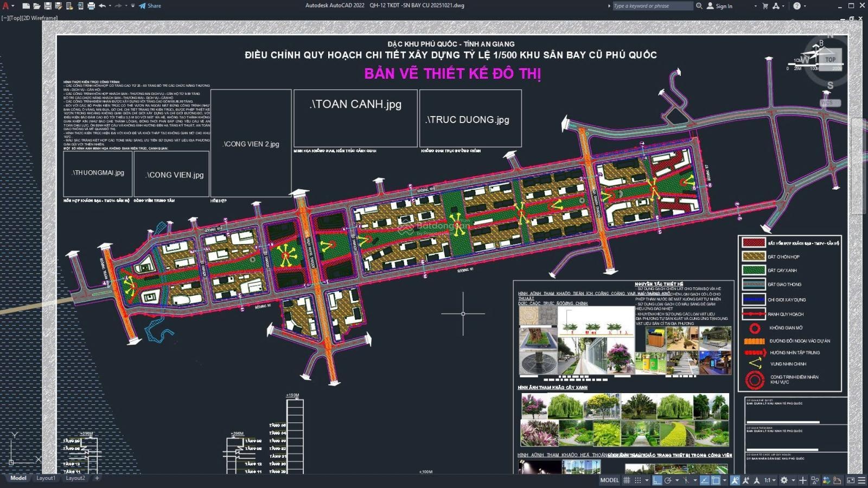Click the Plot (printer) icon
The height and width of the screenshot is (488, 868).
pos(91,6)
